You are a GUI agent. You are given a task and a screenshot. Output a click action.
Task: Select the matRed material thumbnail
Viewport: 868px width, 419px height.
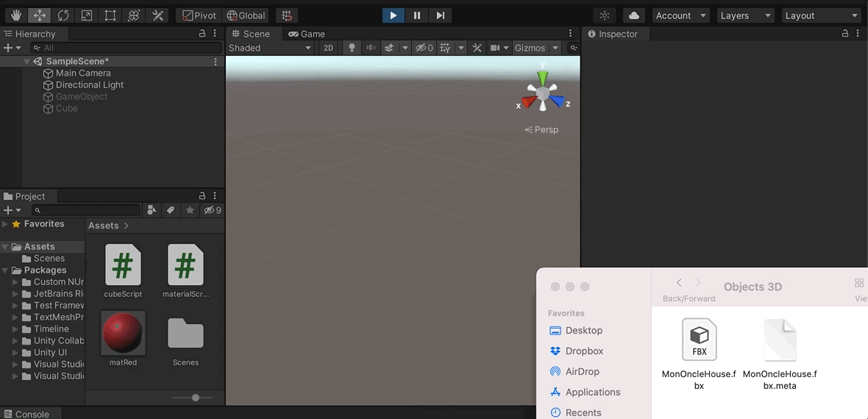click(x=123, y=333)
